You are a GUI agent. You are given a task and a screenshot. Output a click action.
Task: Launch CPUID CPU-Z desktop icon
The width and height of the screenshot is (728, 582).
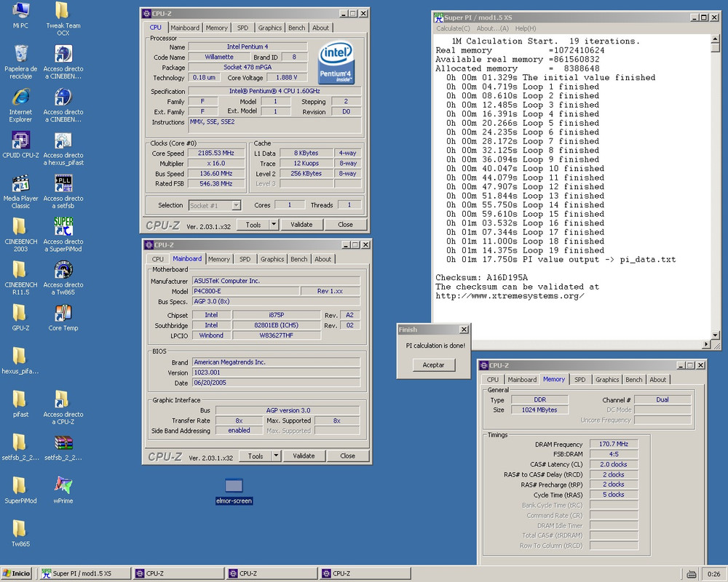click(x=20, y=145)
